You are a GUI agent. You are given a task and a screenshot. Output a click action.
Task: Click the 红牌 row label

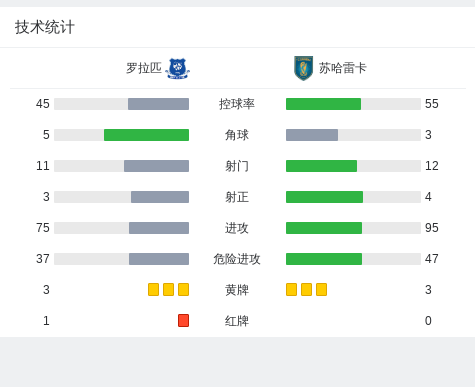click(237, 321)
